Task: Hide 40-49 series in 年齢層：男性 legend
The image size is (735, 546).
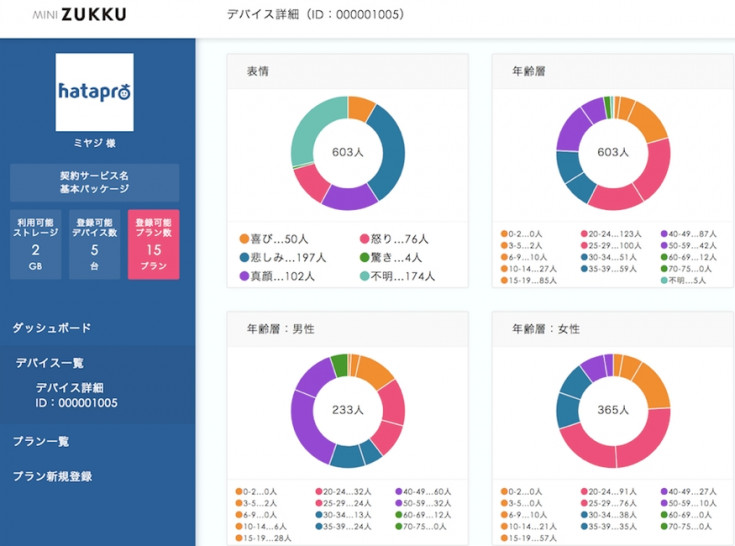Action: (x=400, y=492)
